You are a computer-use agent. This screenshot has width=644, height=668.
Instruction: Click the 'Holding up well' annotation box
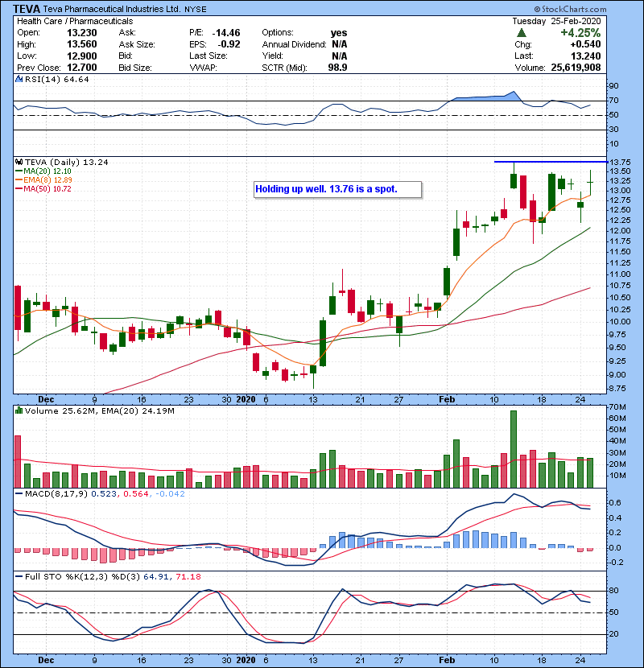338,190
